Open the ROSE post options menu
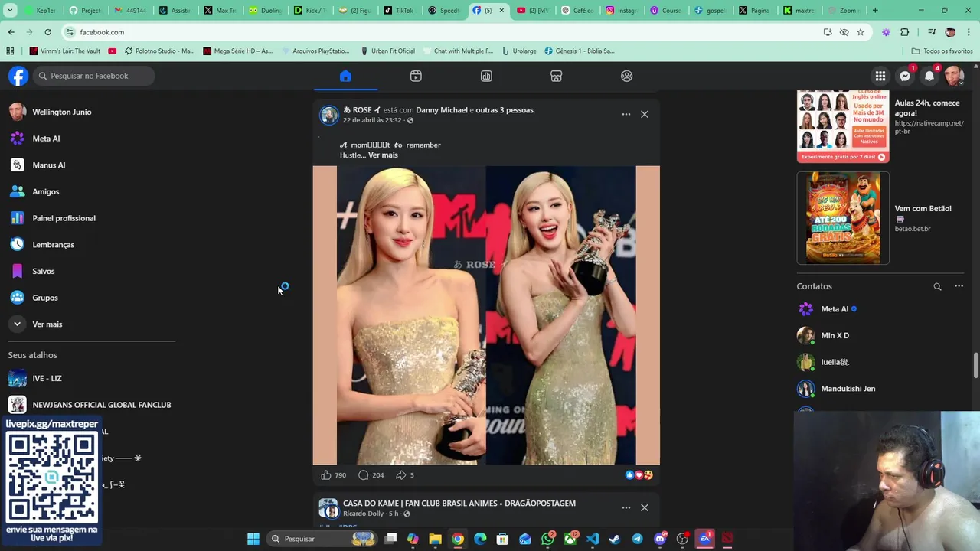Viewport: 980px width, 551px height. (x=626, y=114)
